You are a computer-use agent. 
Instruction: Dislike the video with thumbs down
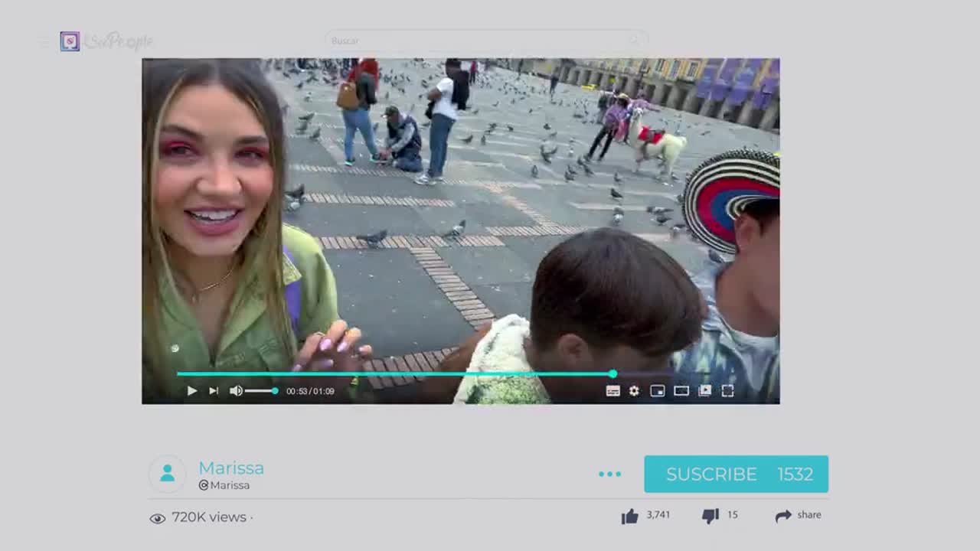coord(710,517)
